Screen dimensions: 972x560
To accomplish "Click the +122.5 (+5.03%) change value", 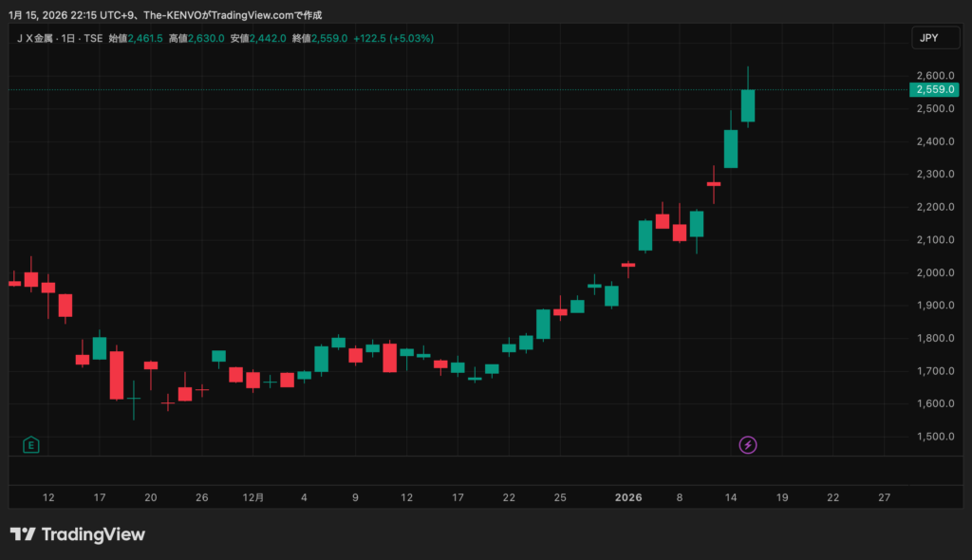I will 394,38.
